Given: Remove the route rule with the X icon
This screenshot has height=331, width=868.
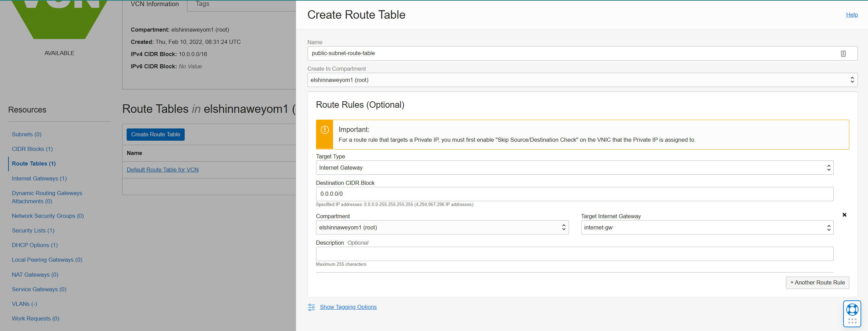Looking at the screenshot, I should 844,215.
